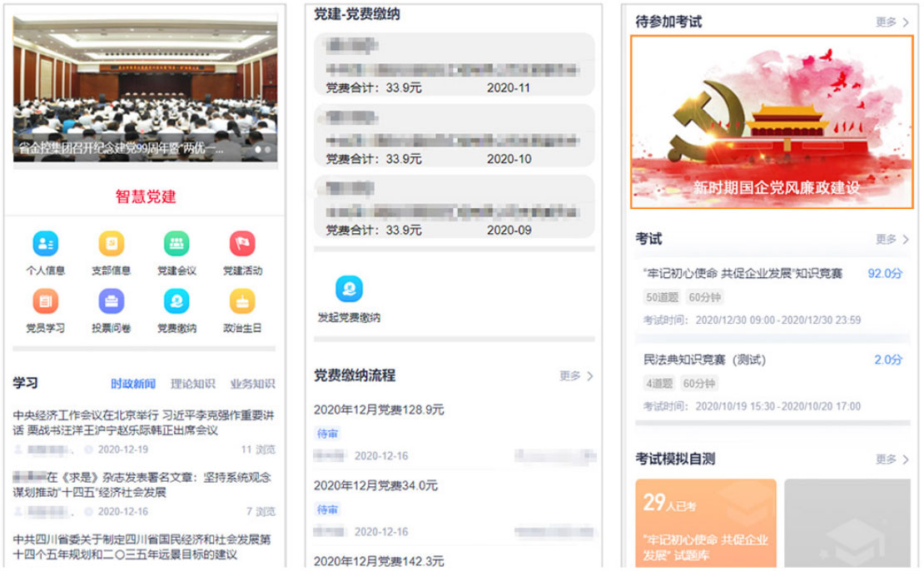The height and width of the screenshot is (571, 924).
Task: Open the 民法典知识竞赛 exam entry
Action: point(772,382)
